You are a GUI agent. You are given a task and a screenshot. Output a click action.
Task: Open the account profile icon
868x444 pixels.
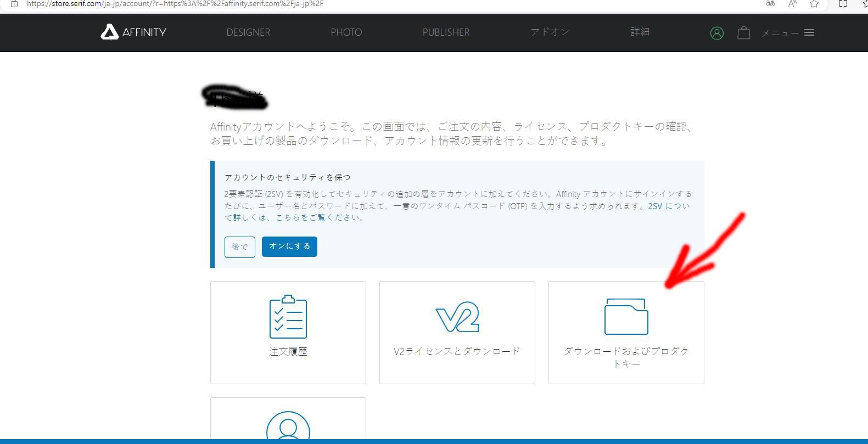pyautogui.click(x=716, y=33)
